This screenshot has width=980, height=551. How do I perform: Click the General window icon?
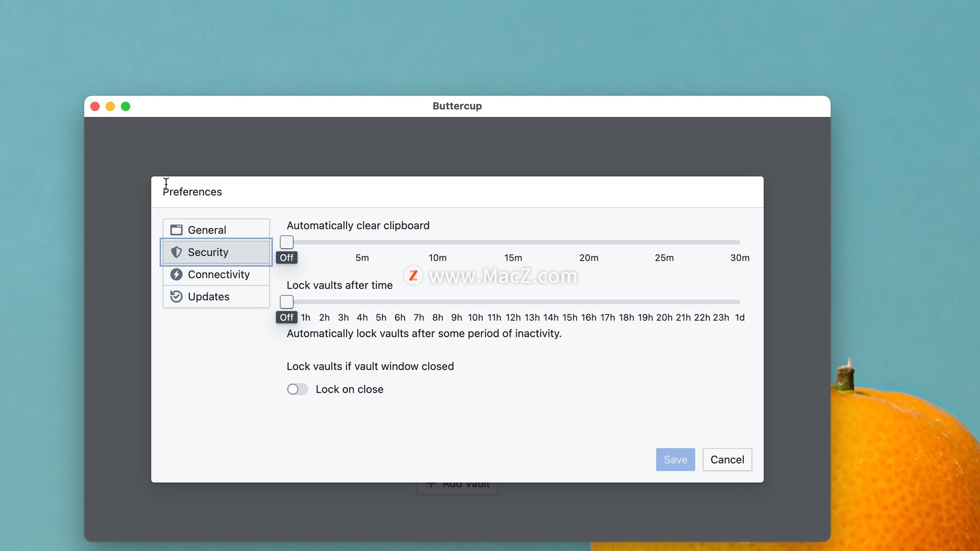176,230
